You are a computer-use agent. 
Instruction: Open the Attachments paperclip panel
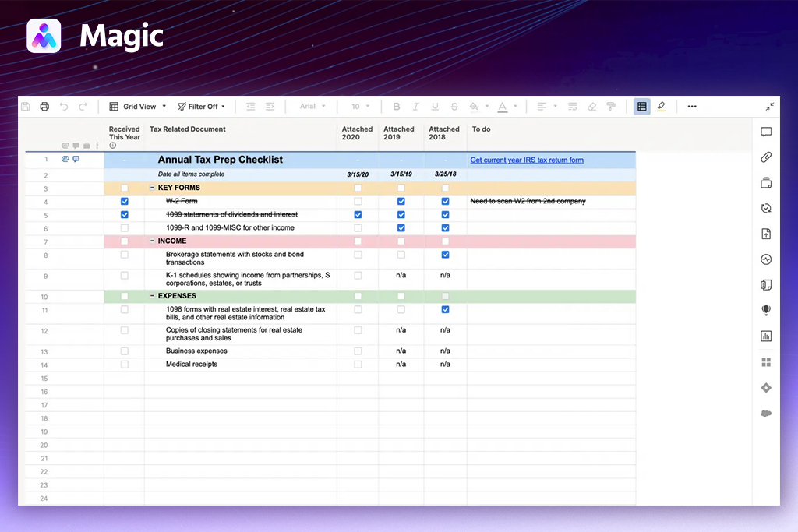[766, 157]
